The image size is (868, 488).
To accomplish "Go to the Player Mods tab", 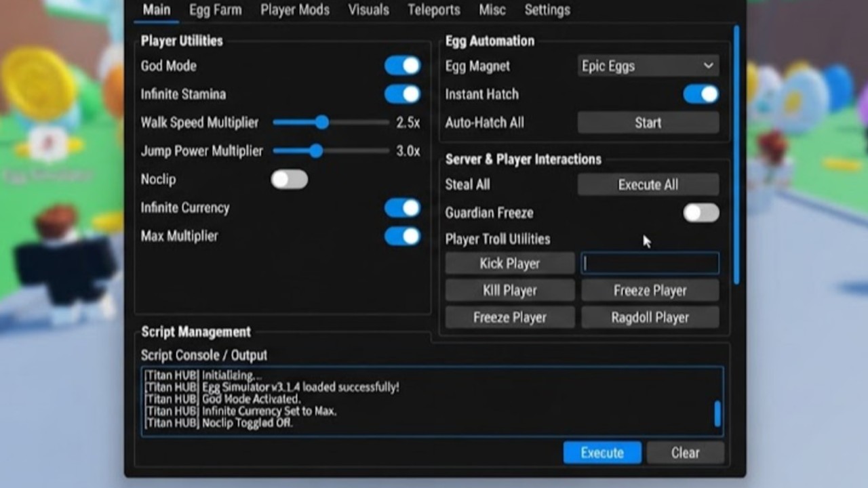I will coord(295,10).
